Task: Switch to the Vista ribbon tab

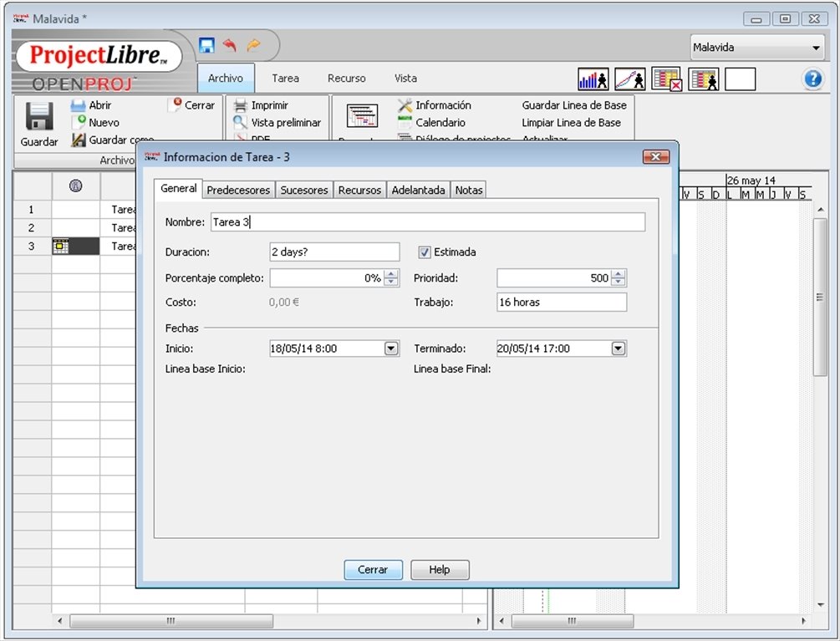Action: [405, 79]
